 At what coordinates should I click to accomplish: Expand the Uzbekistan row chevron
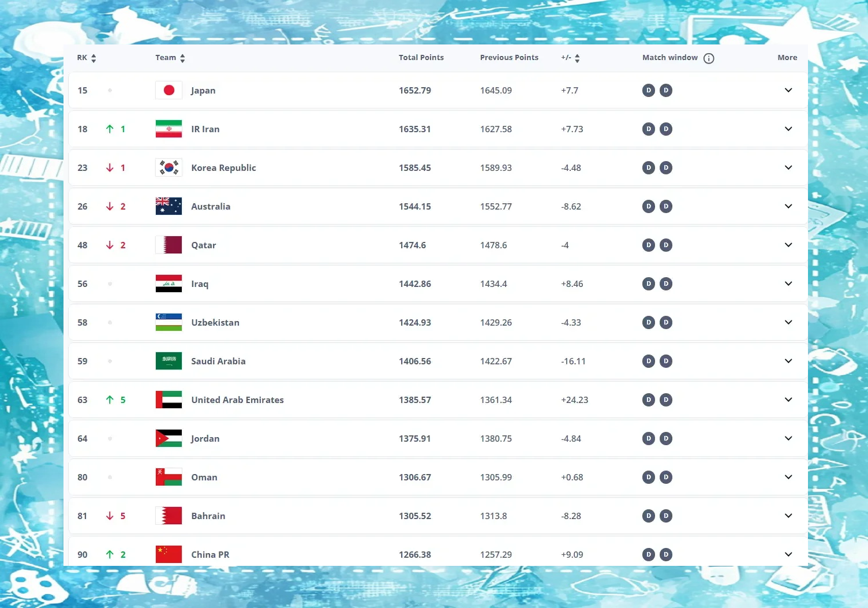(788, 323)
